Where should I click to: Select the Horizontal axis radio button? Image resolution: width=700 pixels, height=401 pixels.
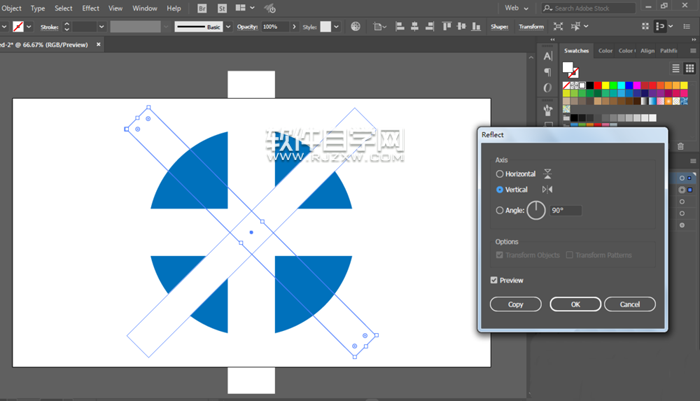[500, 174]
